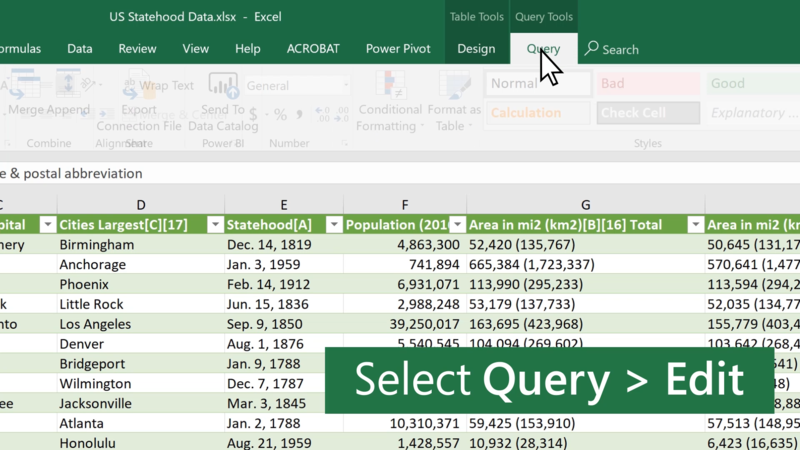Select column D header
800x450 pixels.
click(x=141, y=205)
